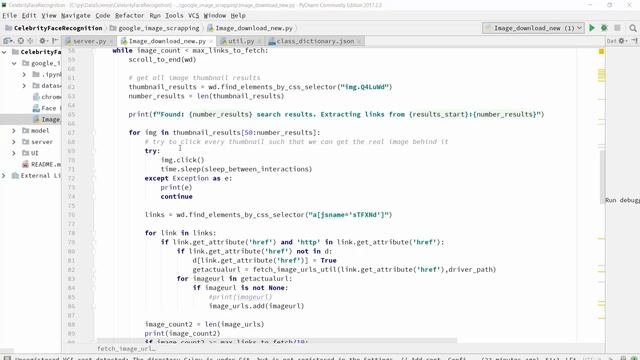The image size is (640, 360).
Task: Click the gray stop process button
Action: coord(617,28)
